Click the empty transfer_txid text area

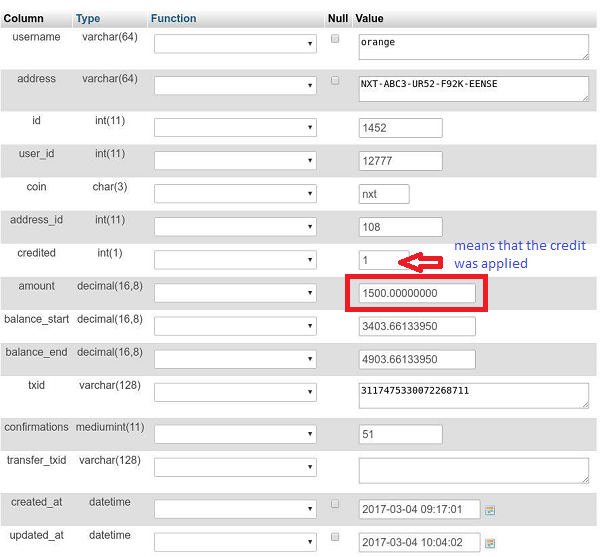[472, 469]
